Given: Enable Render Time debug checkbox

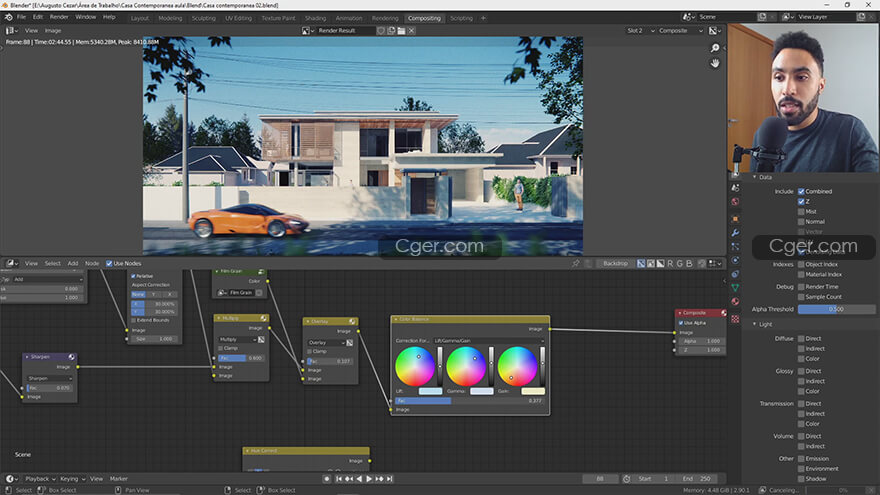Looking at the screenshot, I should pos(801,287).
